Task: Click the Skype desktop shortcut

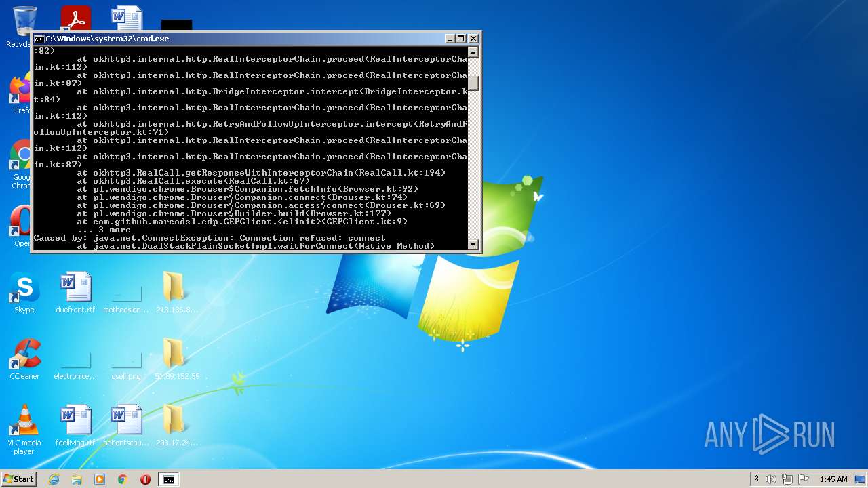Action: (x=24, y=293)
